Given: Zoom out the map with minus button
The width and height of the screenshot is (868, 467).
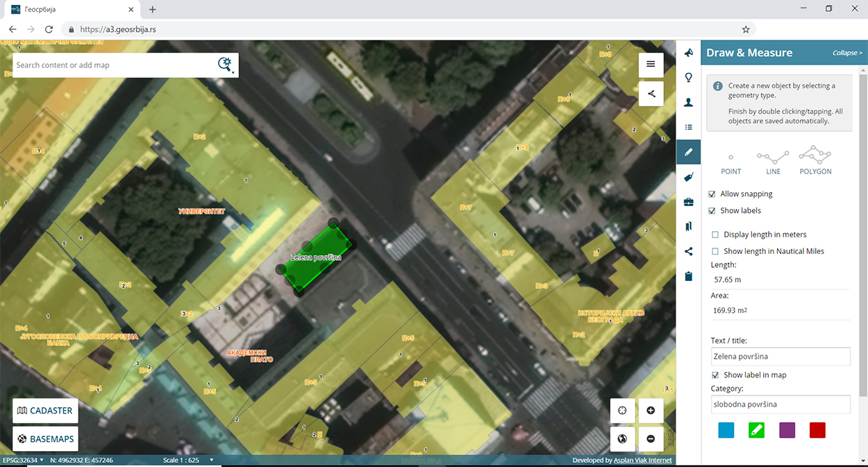Looking at the screenshot, I should (x=651, y=439).
